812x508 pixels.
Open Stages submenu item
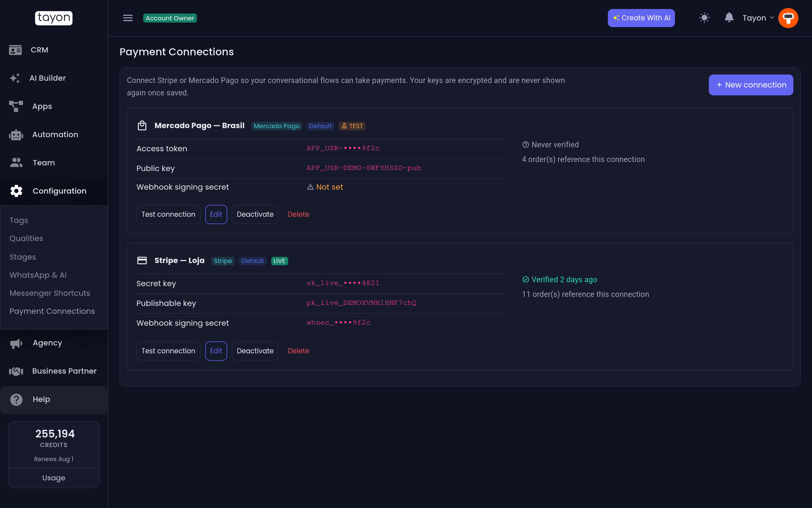pyautogui.click(x=23, y=257)
